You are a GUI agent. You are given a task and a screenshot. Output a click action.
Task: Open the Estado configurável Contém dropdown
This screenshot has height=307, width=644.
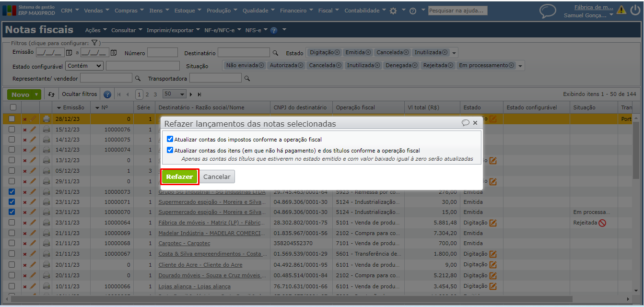[x=84, y=65]
